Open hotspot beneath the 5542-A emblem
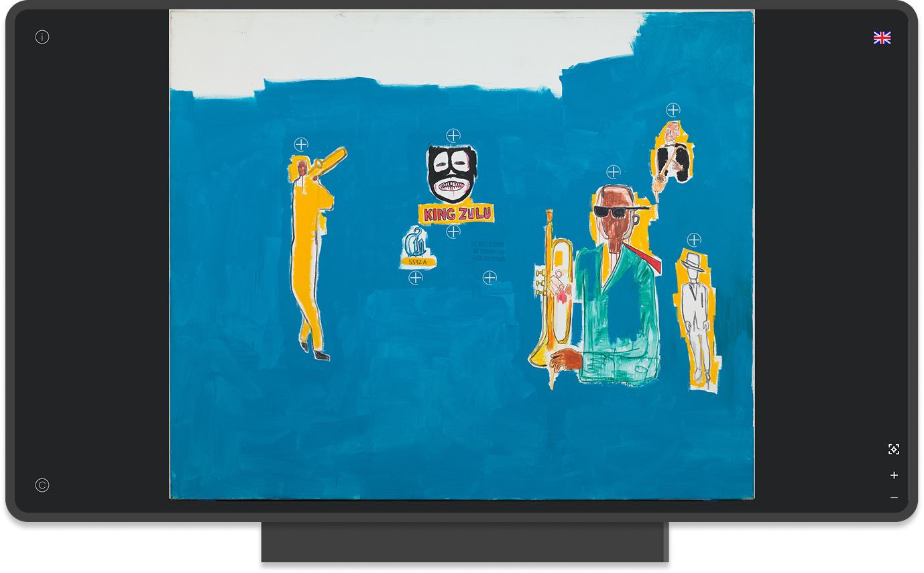Viewport: 924px width, 573px height. click(x=416, y=277)
